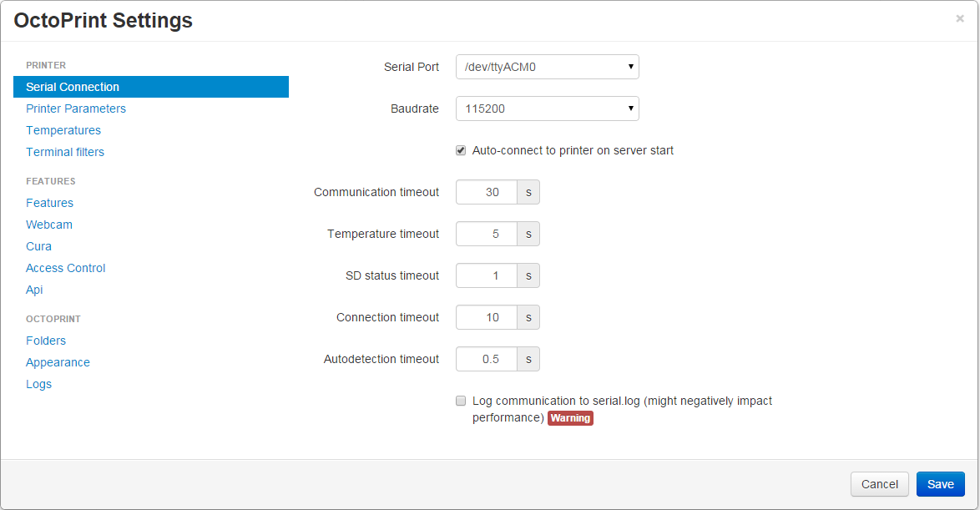This screenshot has height=510, width=980.
Task: Open Printer Parameters settings
Action: click(x=76, y=109)
